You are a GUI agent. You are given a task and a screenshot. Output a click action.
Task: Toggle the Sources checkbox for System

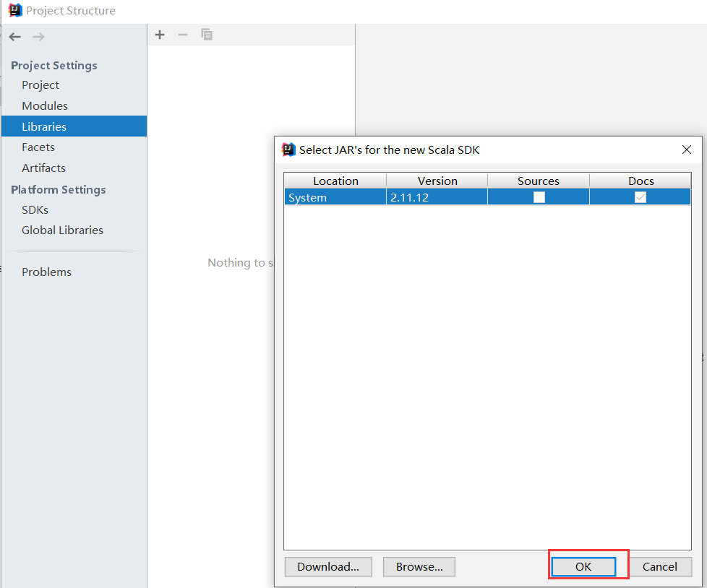click(539, 197)
